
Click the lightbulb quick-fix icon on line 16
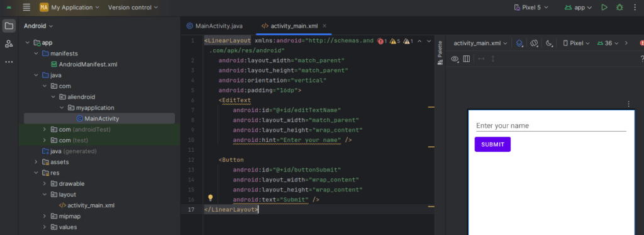pos(210,198)
